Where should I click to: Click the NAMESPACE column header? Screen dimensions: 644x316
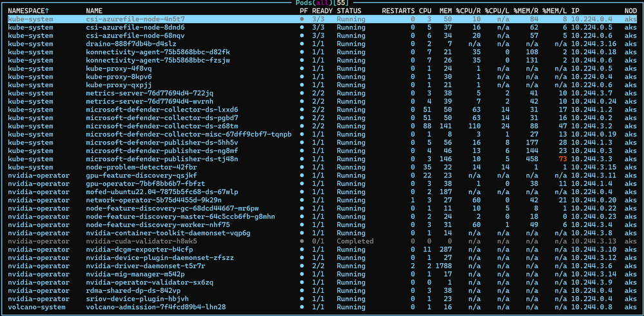click(29, 11)
